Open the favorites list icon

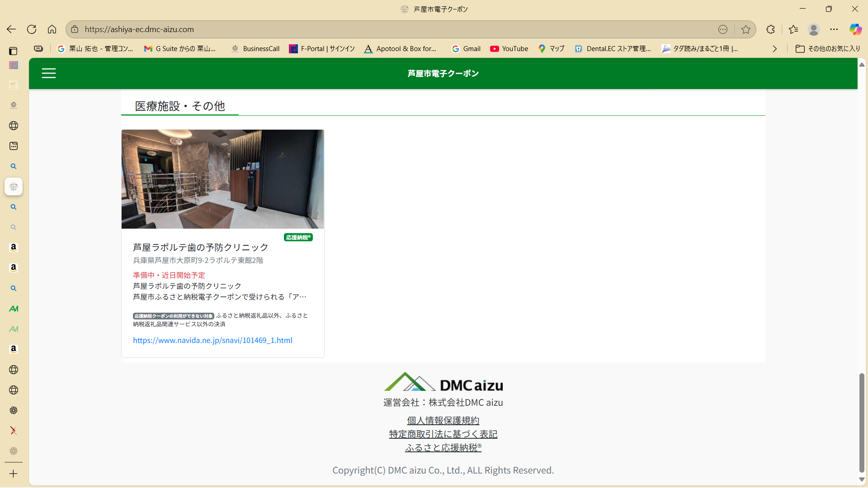coord(793,29)
